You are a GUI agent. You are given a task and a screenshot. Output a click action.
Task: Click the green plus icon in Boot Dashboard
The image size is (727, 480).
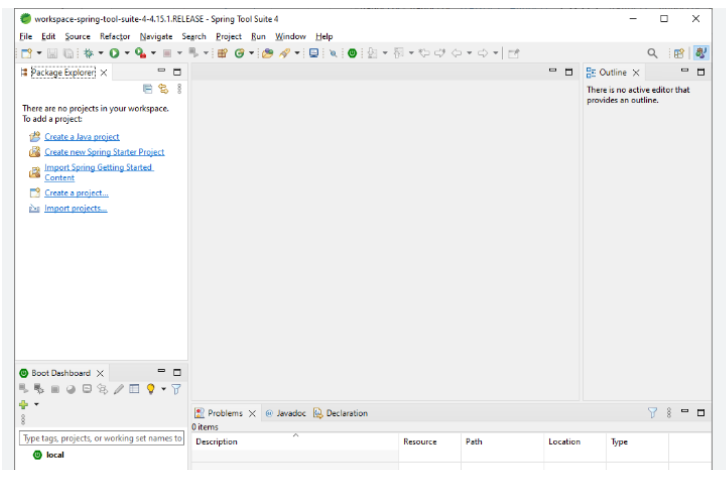point(23,404)
